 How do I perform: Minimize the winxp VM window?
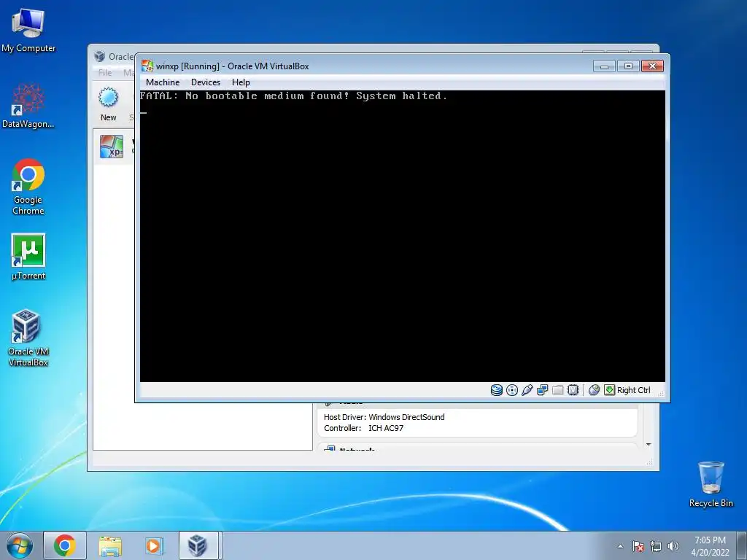(x=604, y=66)
